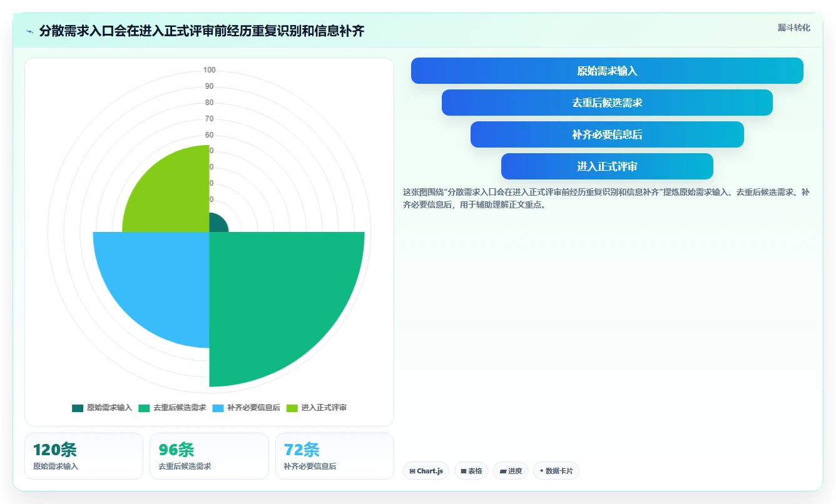Click 去重后候选需求 legend label text
The height and width of the screenshot is (504, 836).
click(180, 408)
